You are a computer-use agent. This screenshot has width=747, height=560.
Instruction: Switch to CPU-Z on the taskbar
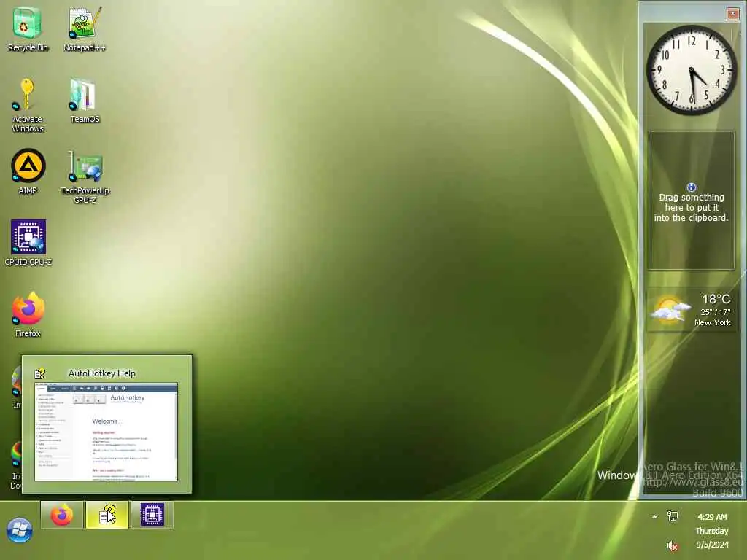coord(152,515)
